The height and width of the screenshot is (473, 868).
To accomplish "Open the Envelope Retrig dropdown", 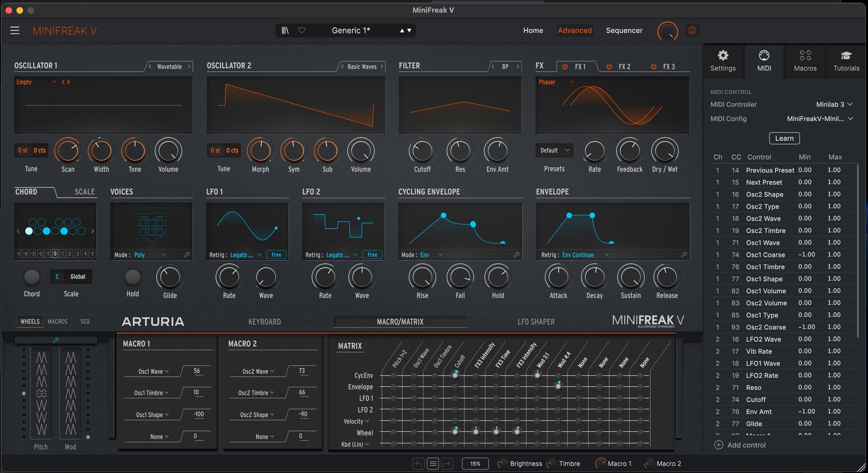I will point(585,255).
